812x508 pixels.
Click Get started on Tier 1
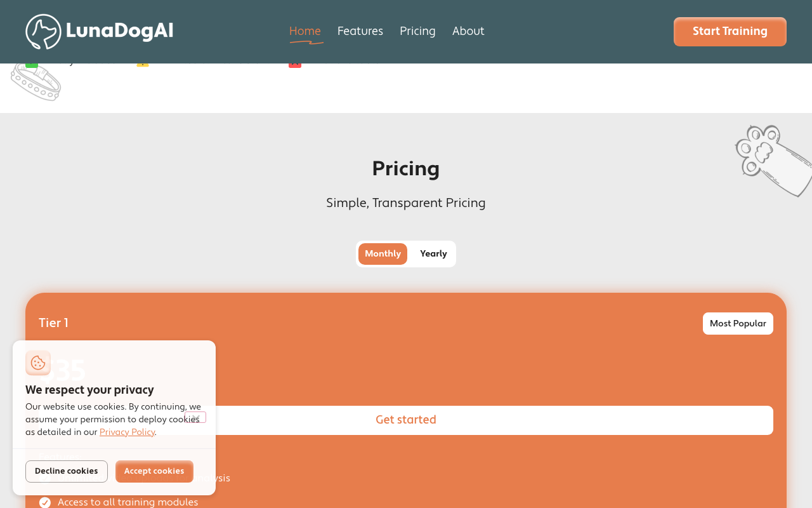tap(406, 420)
